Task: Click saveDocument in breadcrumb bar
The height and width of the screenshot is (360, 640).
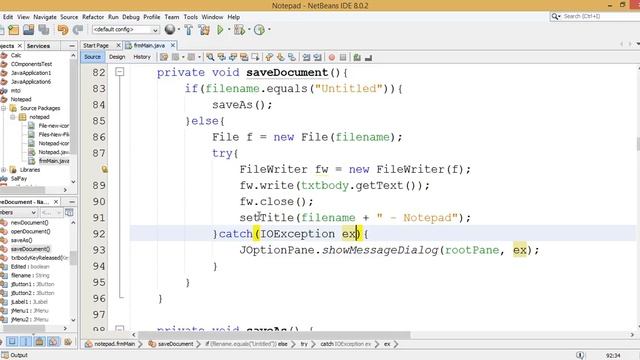Action: [x=175, y=344]
